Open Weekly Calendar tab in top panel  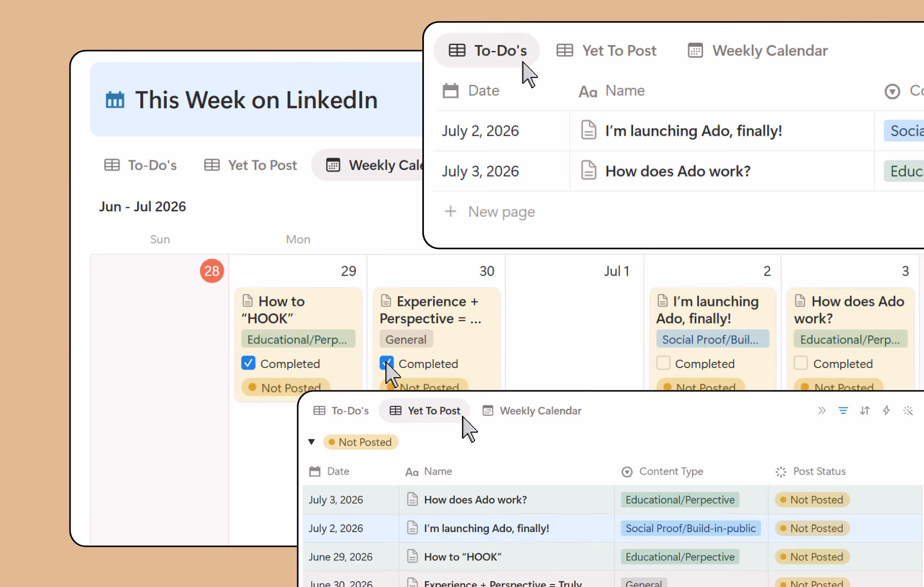coord(758,51)
